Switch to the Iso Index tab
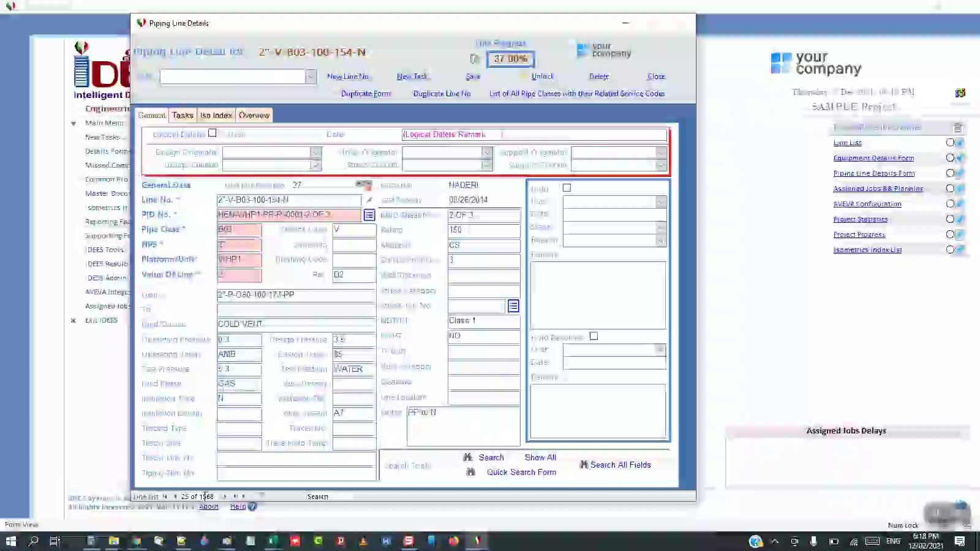Image resolution: width=980 pixels, height=551 pixels. click(x=216, y=115)
